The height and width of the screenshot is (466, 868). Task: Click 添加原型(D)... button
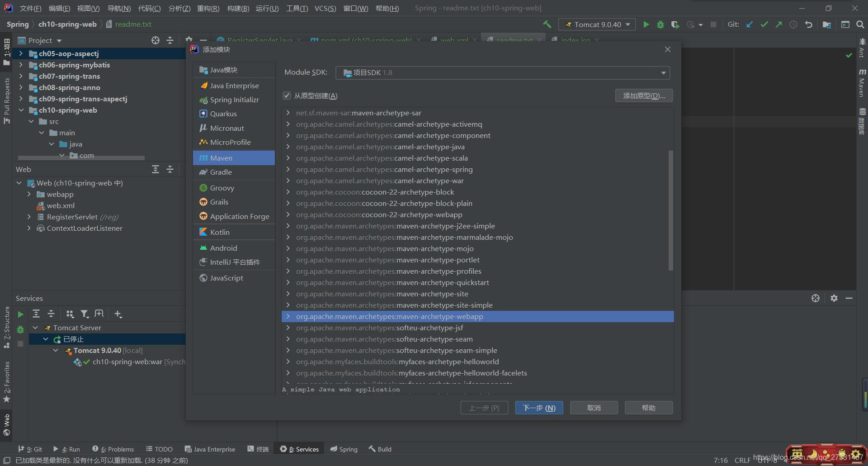(x=644, y=95)
